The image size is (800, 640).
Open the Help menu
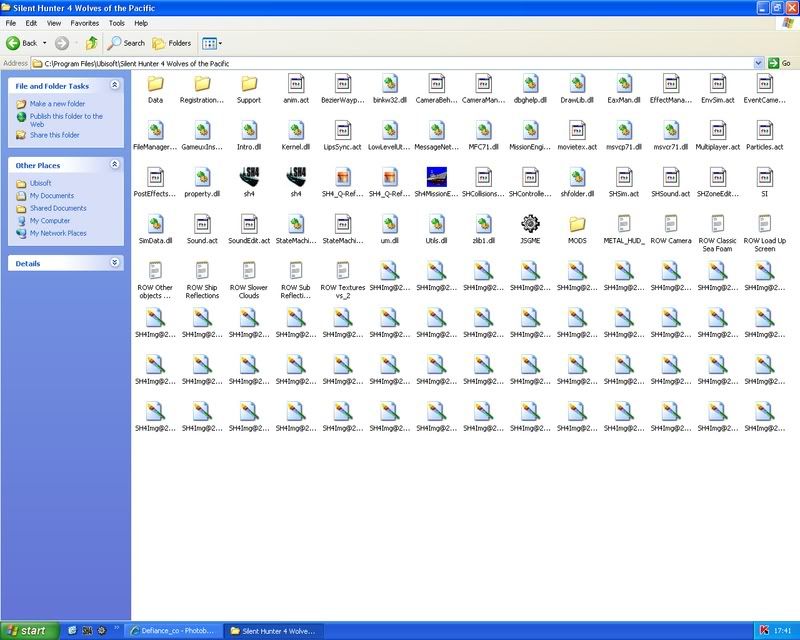(x=141, y=23)
